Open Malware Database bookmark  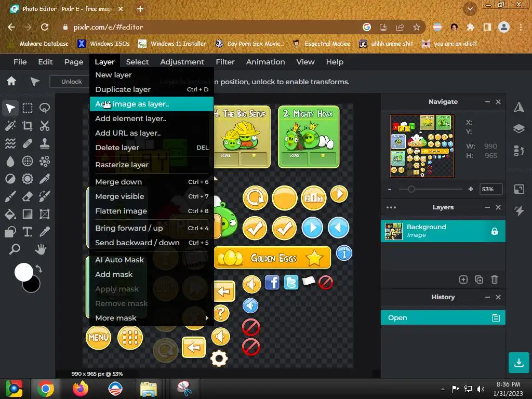tap(38, 44)
